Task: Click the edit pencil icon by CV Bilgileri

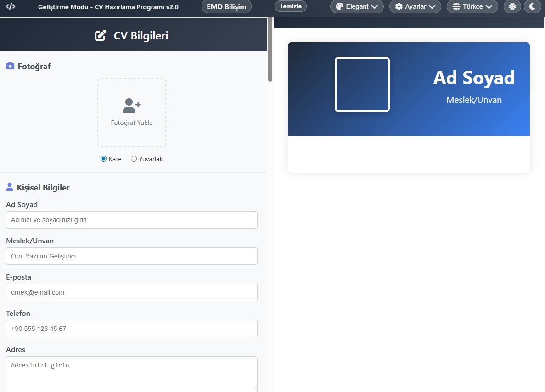Action: pyautogui.click(x=100, y=36)
